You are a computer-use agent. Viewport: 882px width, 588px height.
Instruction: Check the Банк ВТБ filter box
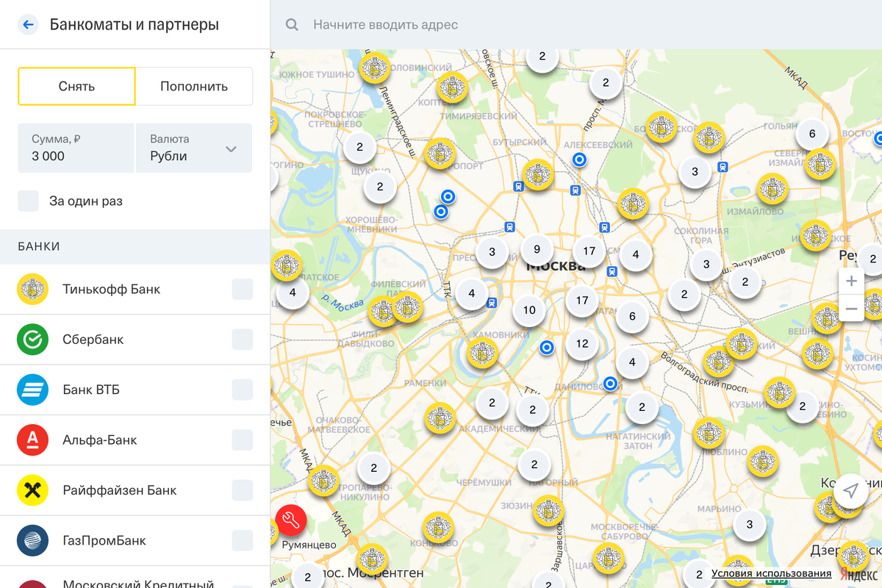[x=243, y=390]
